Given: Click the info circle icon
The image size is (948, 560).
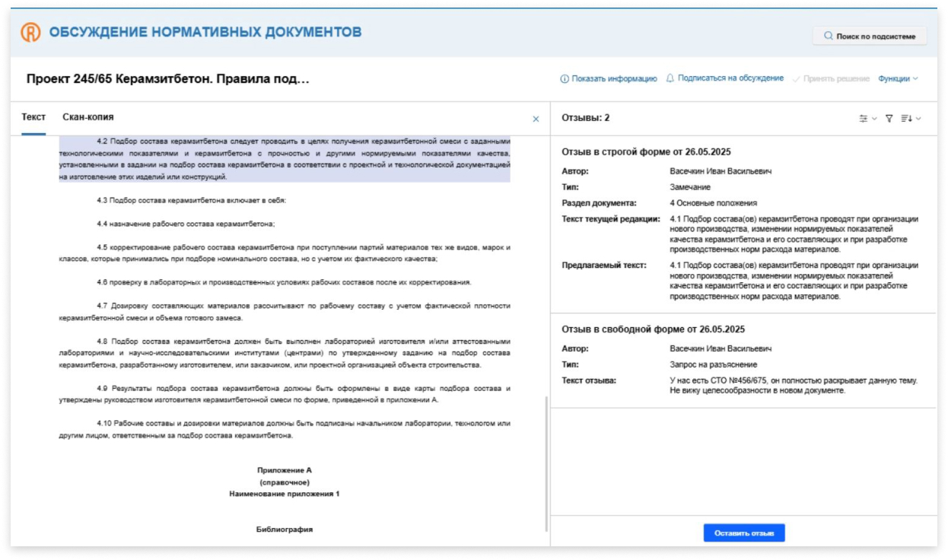Looking at the screenshot, I should pyautogui.click(x=565, y=78).
